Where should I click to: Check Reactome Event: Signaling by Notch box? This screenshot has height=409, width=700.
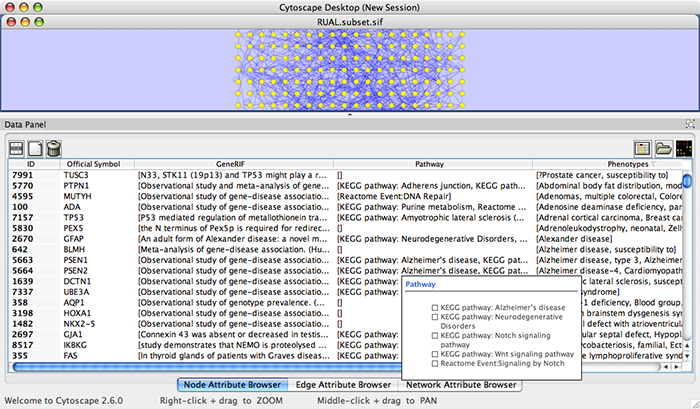pyautogui.click(x=434, y=362)
